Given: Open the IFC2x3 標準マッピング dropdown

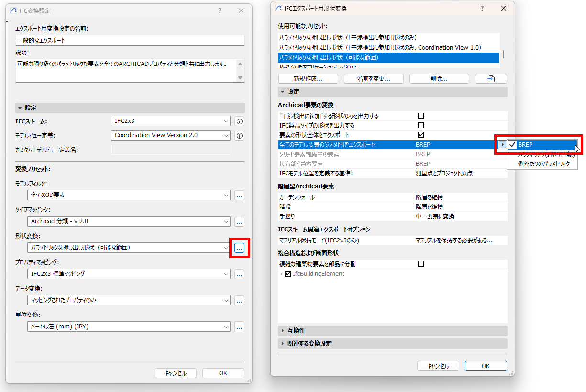Looking at the screenshot, I should coord(129,274).
